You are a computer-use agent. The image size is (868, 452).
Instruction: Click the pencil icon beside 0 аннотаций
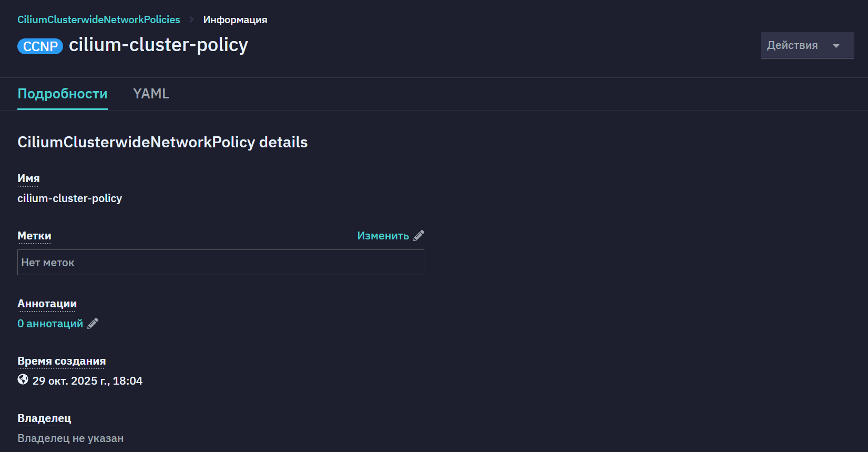(x=93, y=324)
